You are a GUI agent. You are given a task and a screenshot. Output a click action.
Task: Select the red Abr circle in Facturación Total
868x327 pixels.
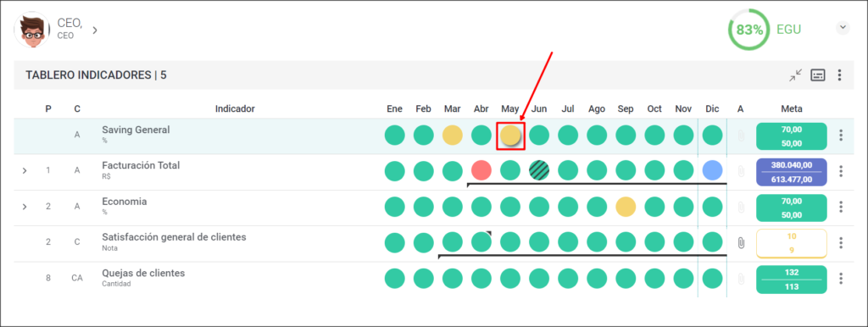[481, 170]
